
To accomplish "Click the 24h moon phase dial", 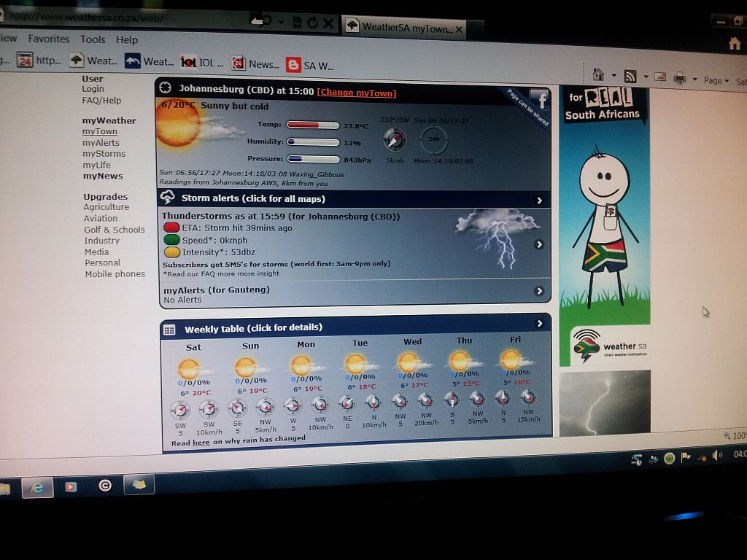I will 433,139.
